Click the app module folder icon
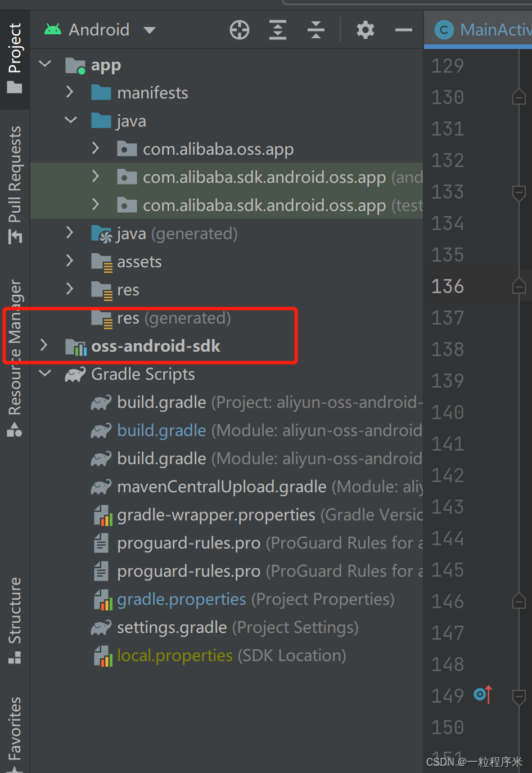This screenshot has height=773, width=532. (x=75, y=66)
